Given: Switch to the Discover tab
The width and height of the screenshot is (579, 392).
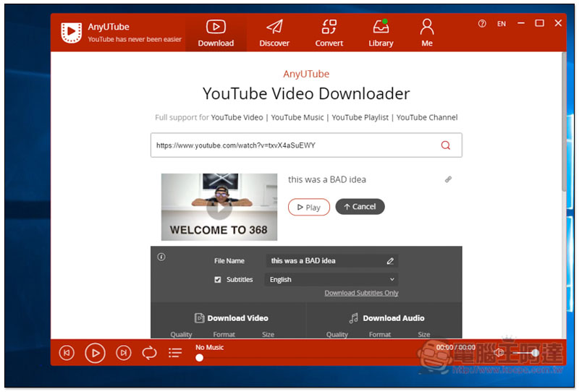Looking at the screenshot, I should [x=274, y=33].
